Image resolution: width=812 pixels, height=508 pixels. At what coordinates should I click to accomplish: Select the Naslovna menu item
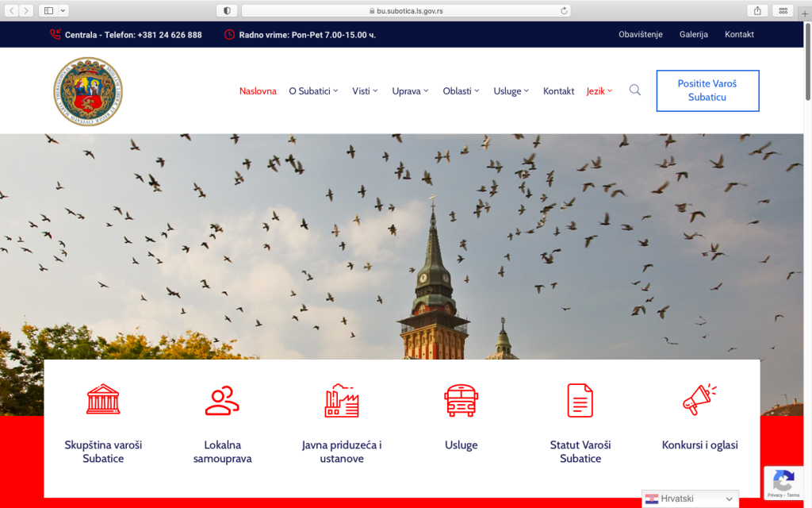coord(258,91)
